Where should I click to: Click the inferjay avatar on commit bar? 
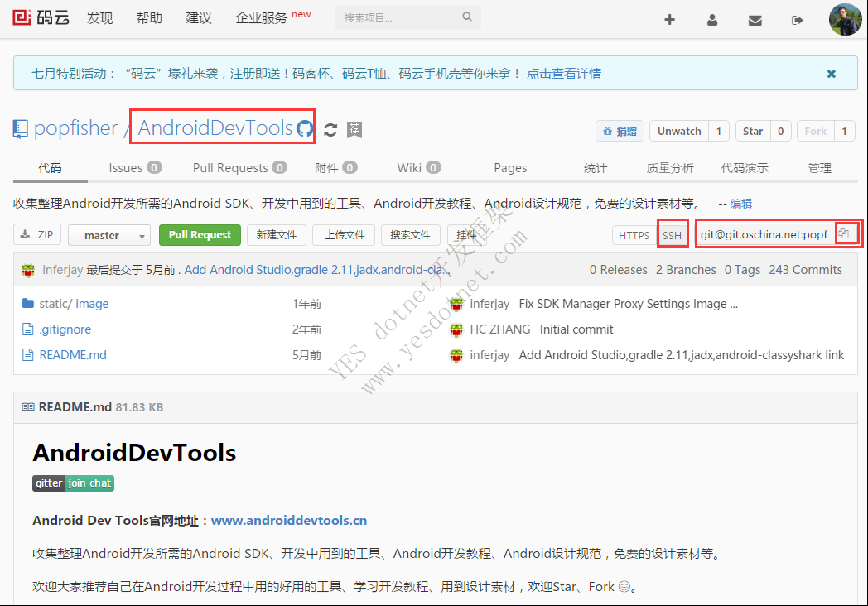tap(28, 270)
